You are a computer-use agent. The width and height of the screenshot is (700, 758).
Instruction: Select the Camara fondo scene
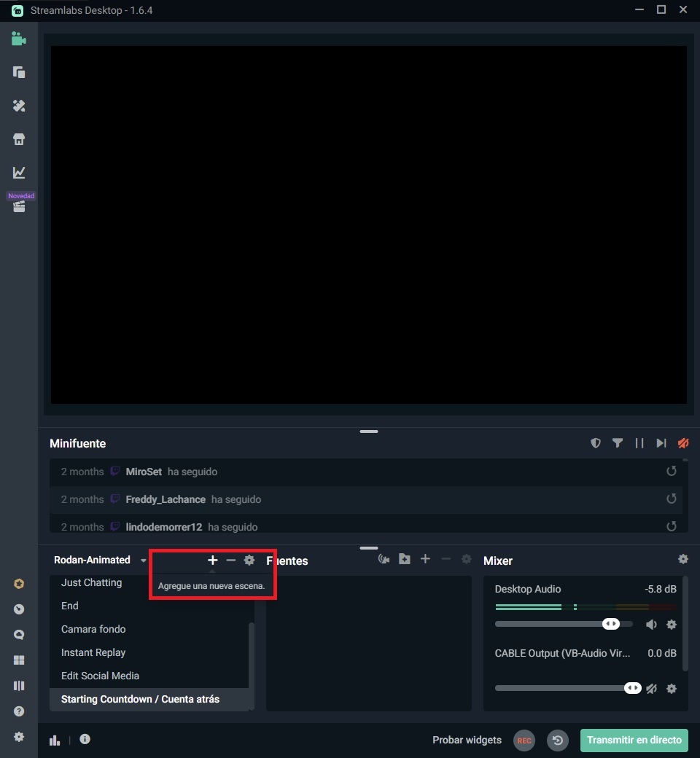(93, 629)
